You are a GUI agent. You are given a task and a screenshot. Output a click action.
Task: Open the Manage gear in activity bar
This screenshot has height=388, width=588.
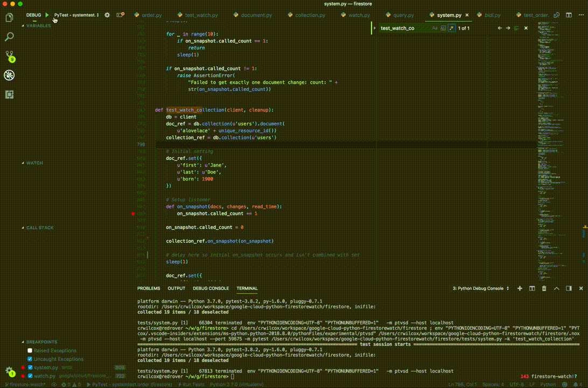[9, 371]
